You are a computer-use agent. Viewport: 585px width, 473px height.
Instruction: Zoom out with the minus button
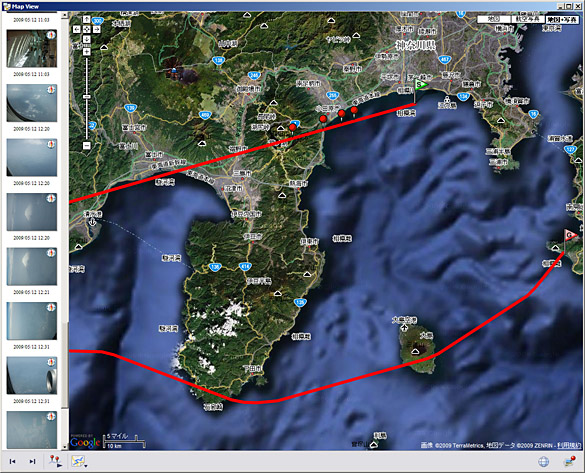(x=87, y=145)
